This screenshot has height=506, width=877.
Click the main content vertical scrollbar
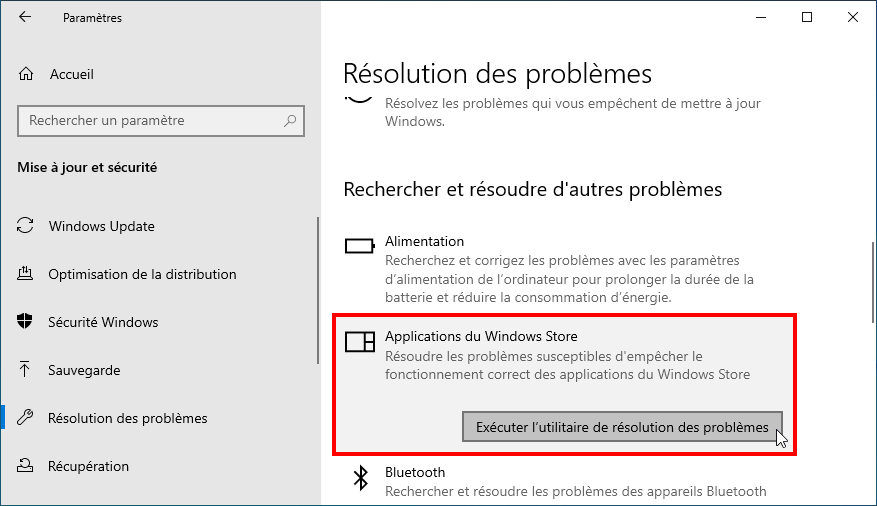tap(873, 282)
